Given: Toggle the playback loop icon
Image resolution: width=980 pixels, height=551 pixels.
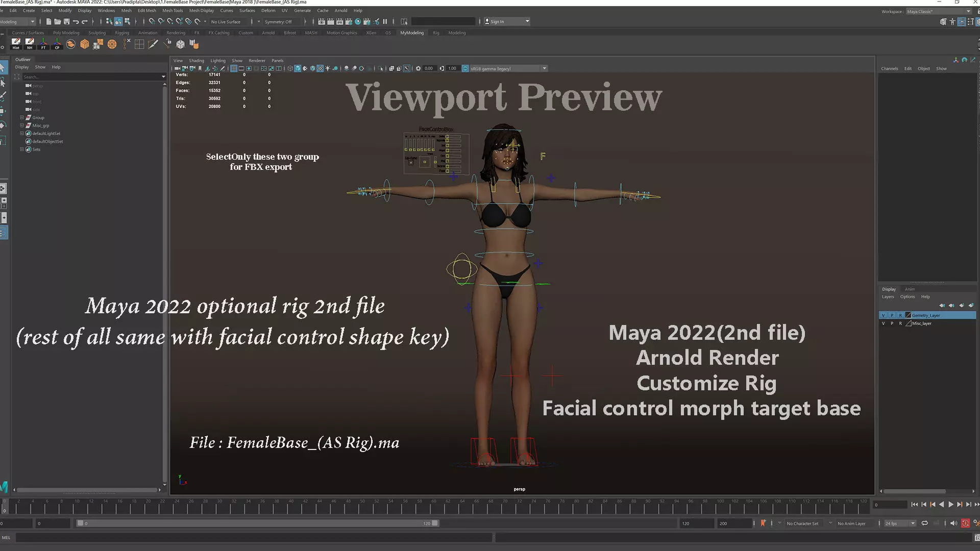Looking at the screenshot, I should pyautogui.click(x=924, y=523).
